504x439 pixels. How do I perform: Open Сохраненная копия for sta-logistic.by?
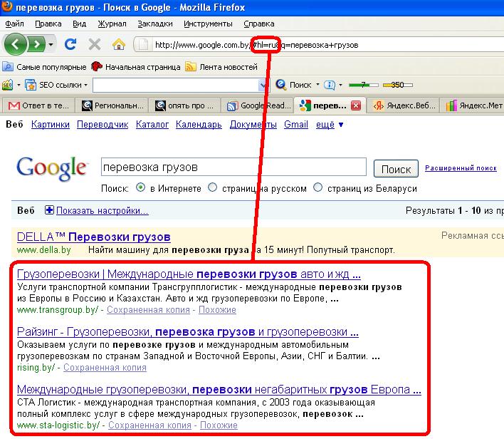149,425
